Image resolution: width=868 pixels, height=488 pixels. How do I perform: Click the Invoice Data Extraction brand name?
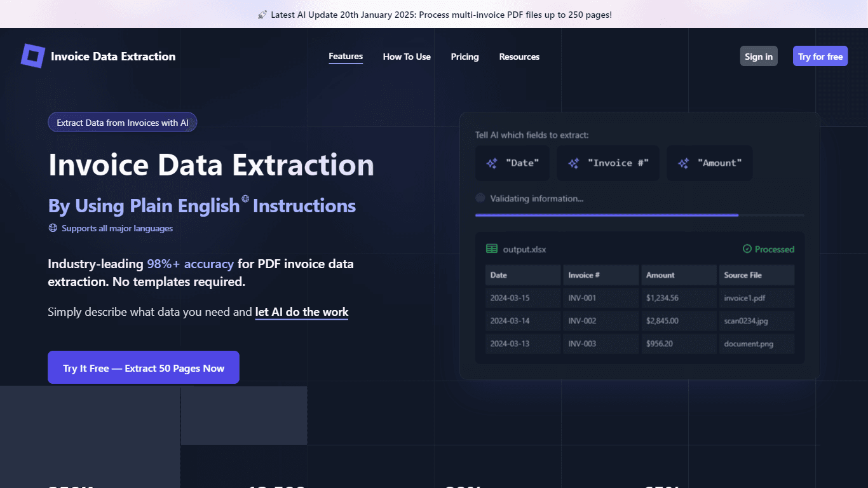113,57
